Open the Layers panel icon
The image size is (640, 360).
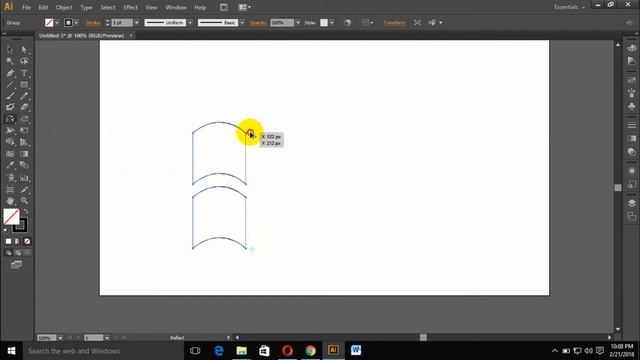click(x=631, y=203)
